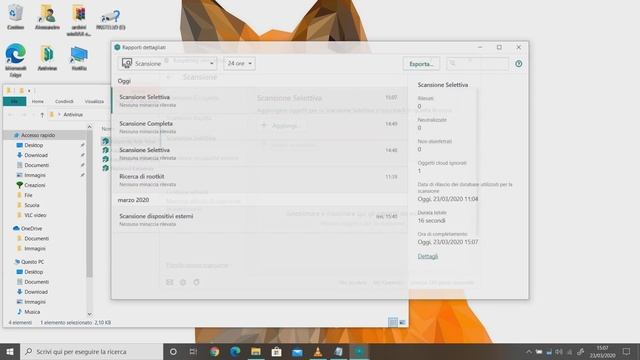Open the security camera shortcut on the desktop
Image resolution: width=640 pixels, height=360 pixels.
tap(111, 20)
